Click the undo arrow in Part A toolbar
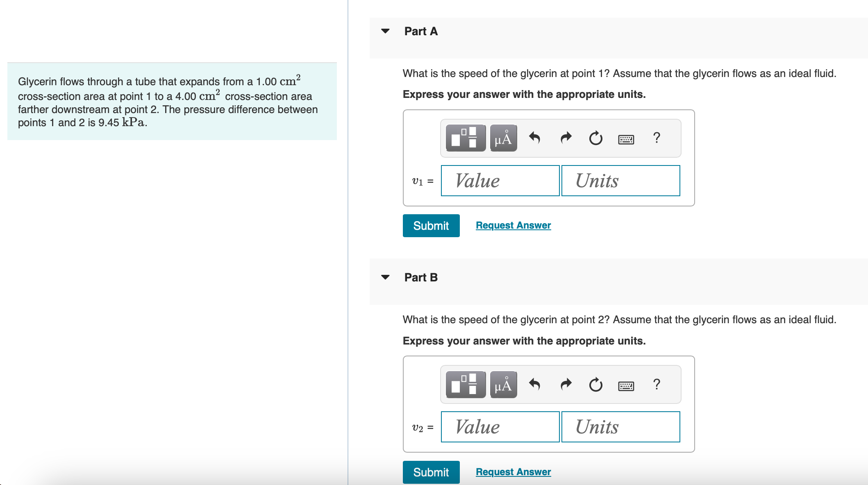The height and width of the screenshot is (485, 868). 534,138
